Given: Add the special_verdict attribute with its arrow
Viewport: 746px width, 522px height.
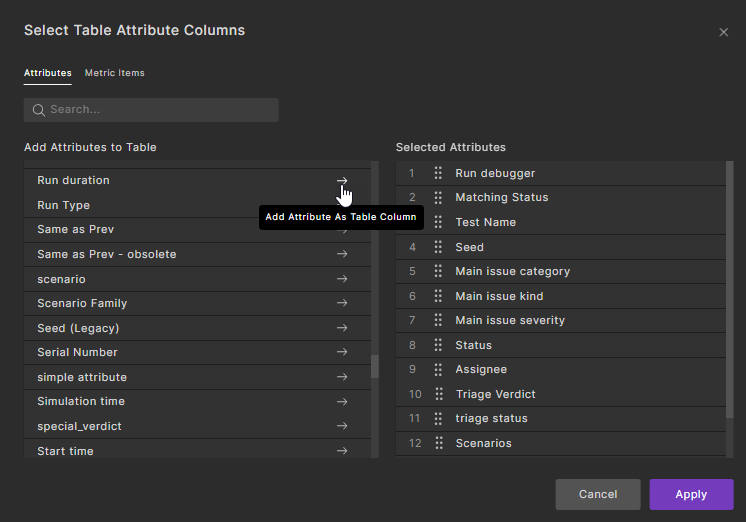Looking at the screenshot, I should coord(342,426).
